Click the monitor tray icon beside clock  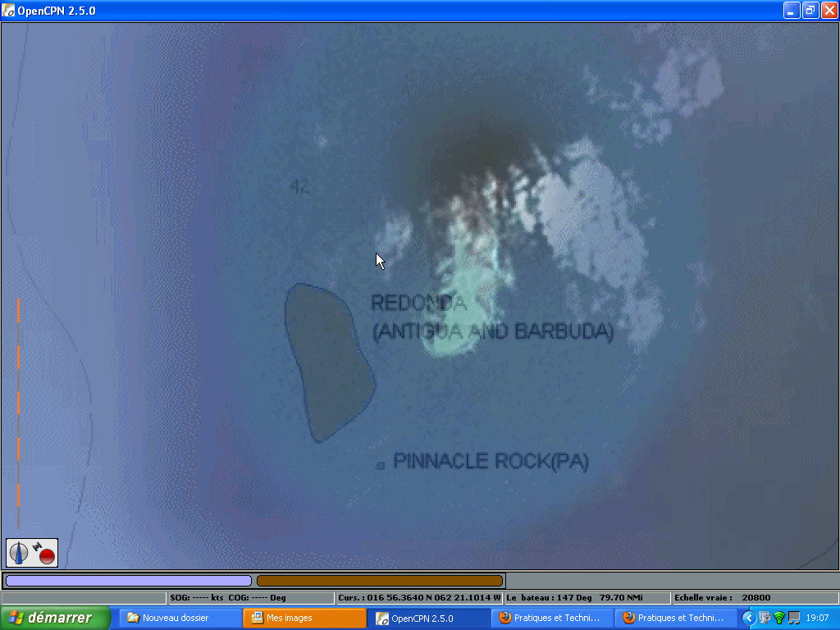(793, 618)
